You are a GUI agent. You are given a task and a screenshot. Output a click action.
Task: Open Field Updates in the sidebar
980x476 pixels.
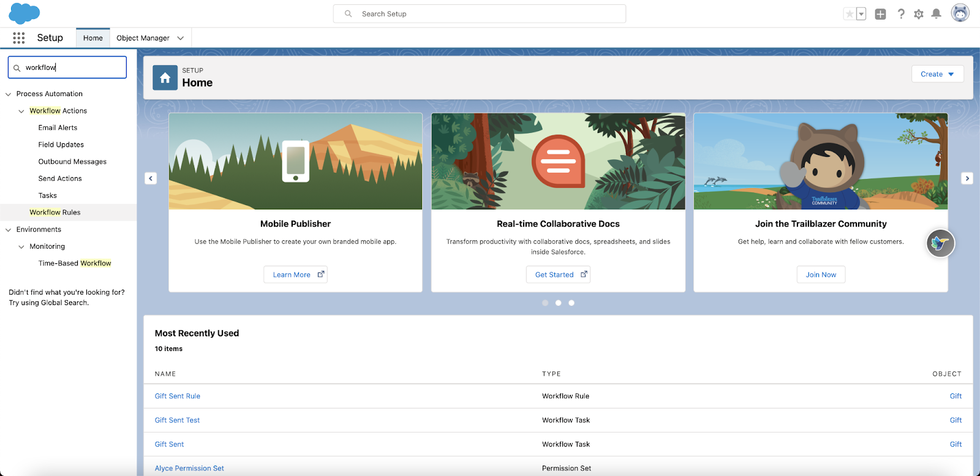click(61, 145)
